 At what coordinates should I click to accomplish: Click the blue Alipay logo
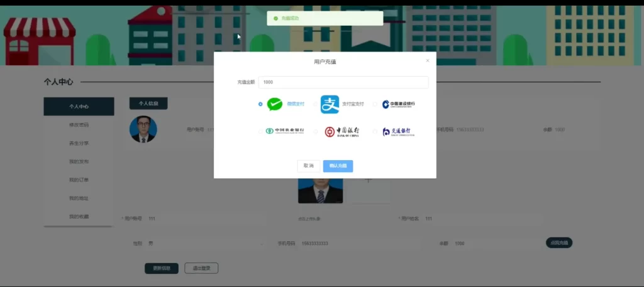[330, 104]
